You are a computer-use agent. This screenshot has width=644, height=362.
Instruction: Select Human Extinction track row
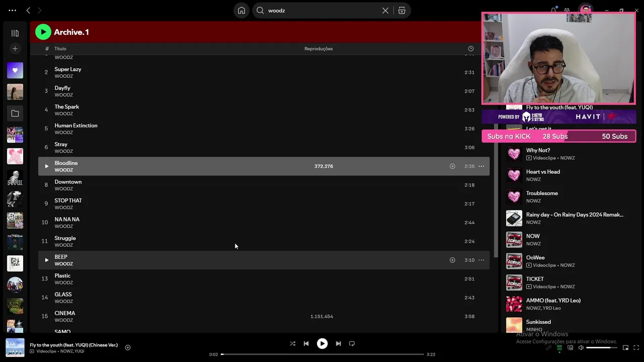click(264, 129)
